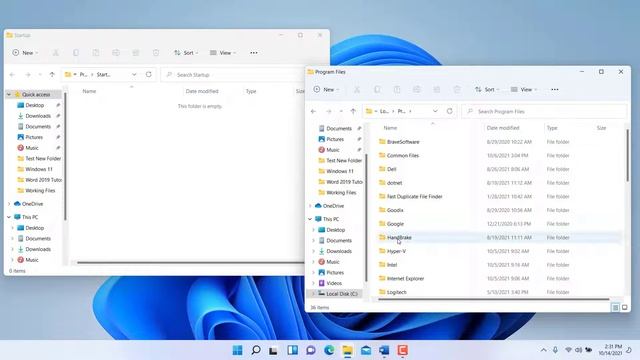Sort by Type column in Program Files window

coord(552,128)
